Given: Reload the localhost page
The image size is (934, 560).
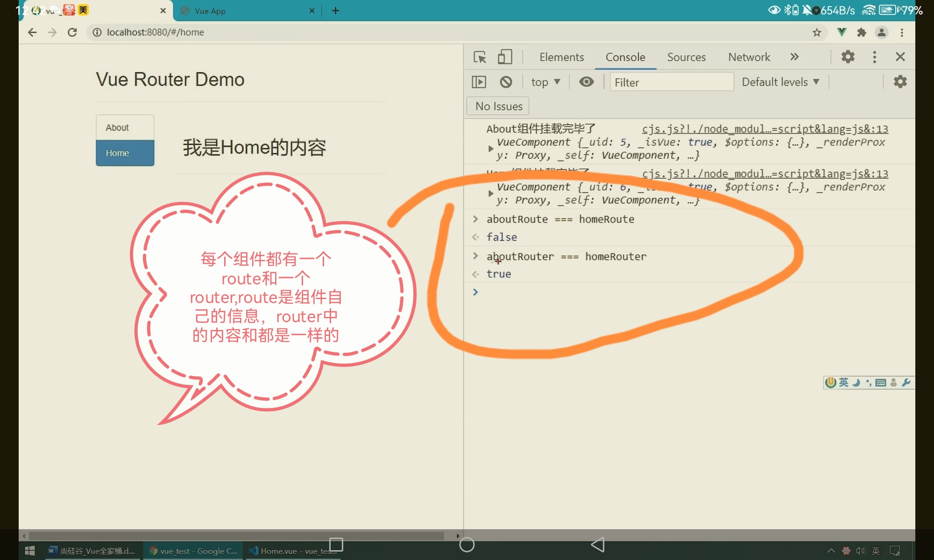Looking at the screenshot, I should click(x=72, y=32).
